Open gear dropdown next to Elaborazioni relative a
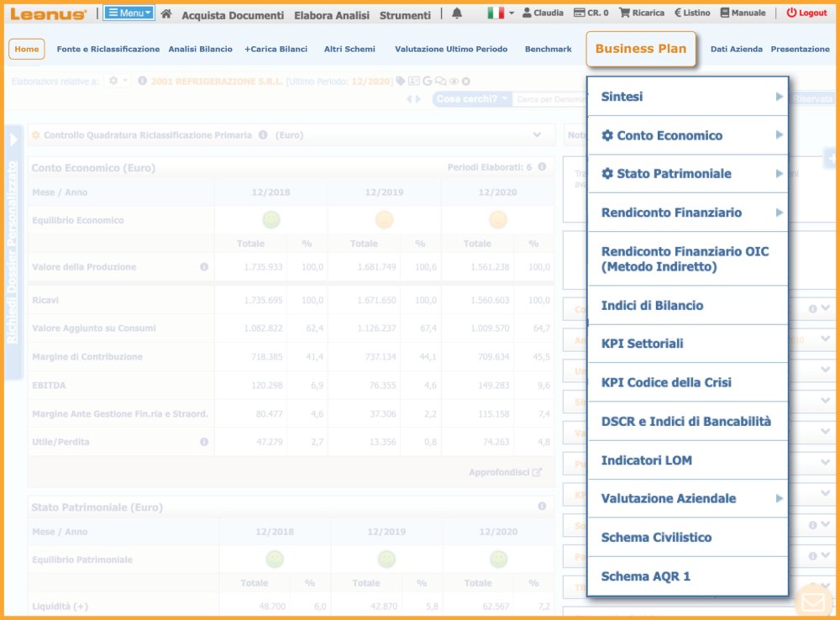Image resolution: width=840 pixels, height=620 pixels. (x=118, y=81)
